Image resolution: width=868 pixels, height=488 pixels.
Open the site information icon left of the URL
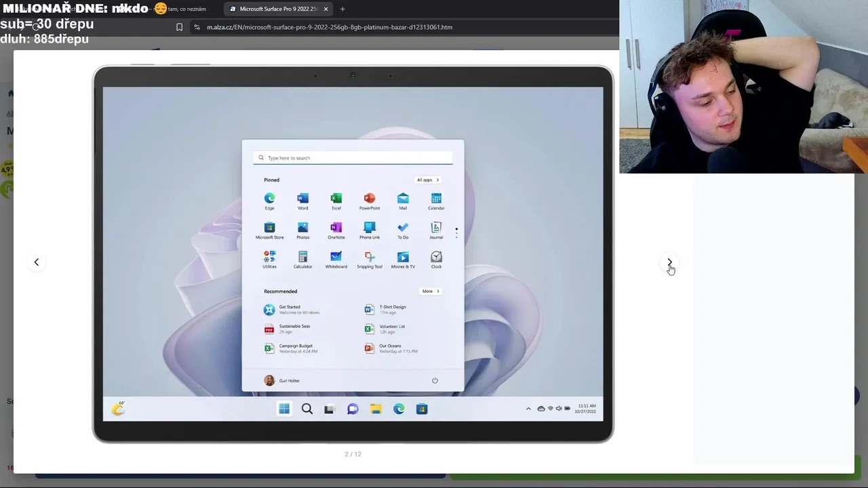[x=197, y=27]
